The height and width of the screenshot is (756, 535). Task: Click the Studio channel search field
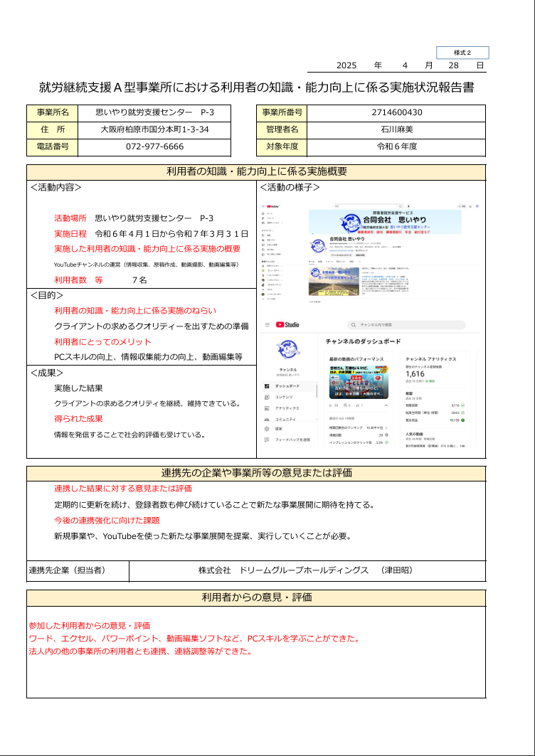tap(406, 326)
